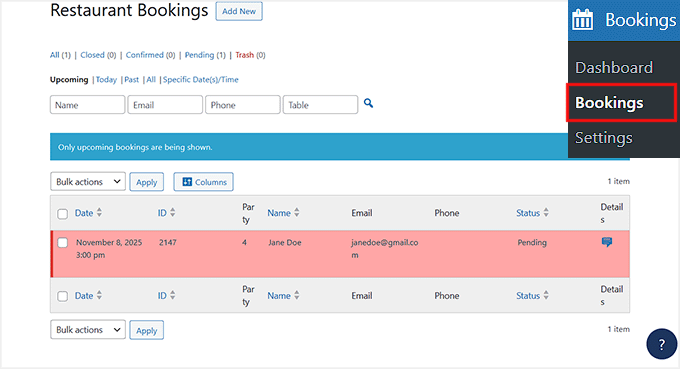Sort by Status arrows in top header

click(546, 212)
